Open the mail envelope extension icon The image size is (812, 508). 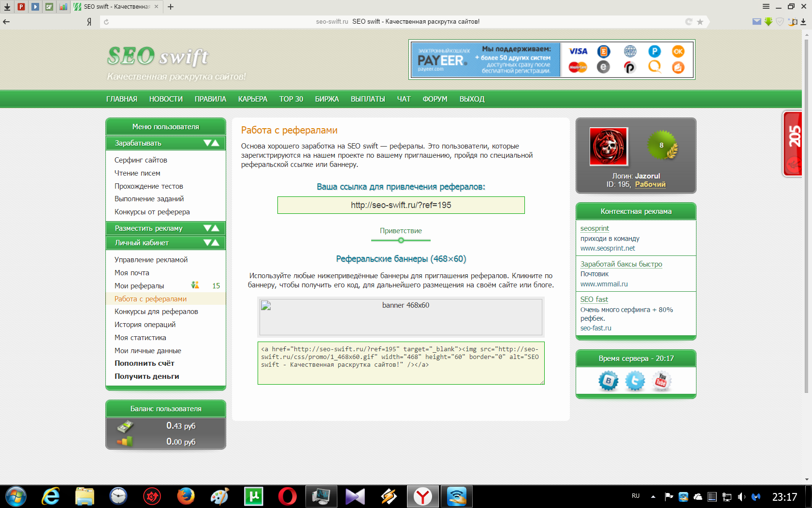pyautogui.click(x=757, y=21)
